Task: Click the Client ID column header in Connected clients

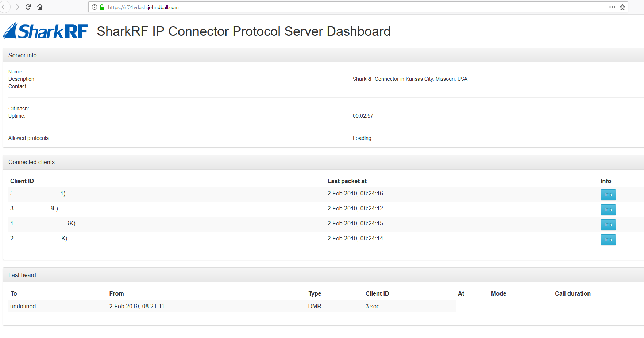Action: pyautogui.click(x=22, y=181)
